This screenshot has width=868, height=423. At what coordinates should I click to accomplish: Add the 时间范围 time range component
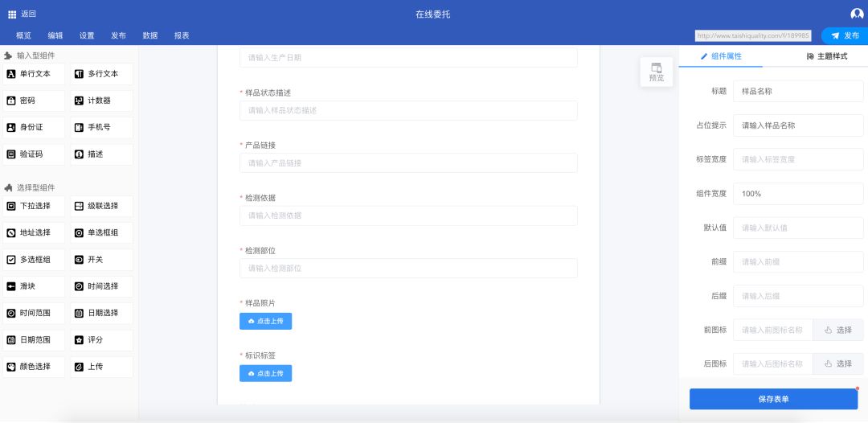click(34, 314)
